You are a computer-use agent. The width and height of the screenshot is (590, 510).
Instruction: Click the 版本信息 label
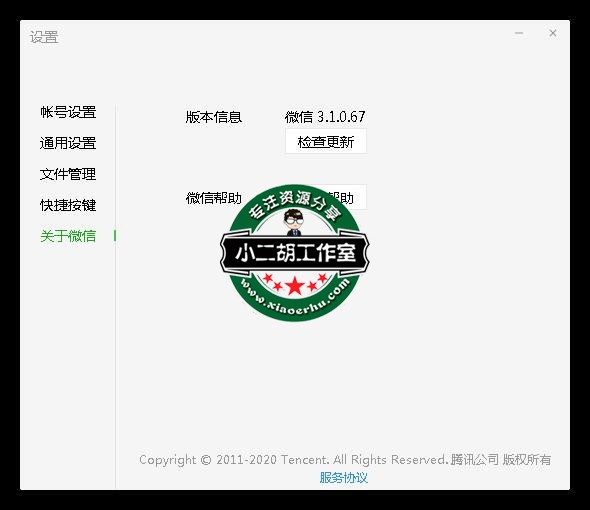coord(213,117)
